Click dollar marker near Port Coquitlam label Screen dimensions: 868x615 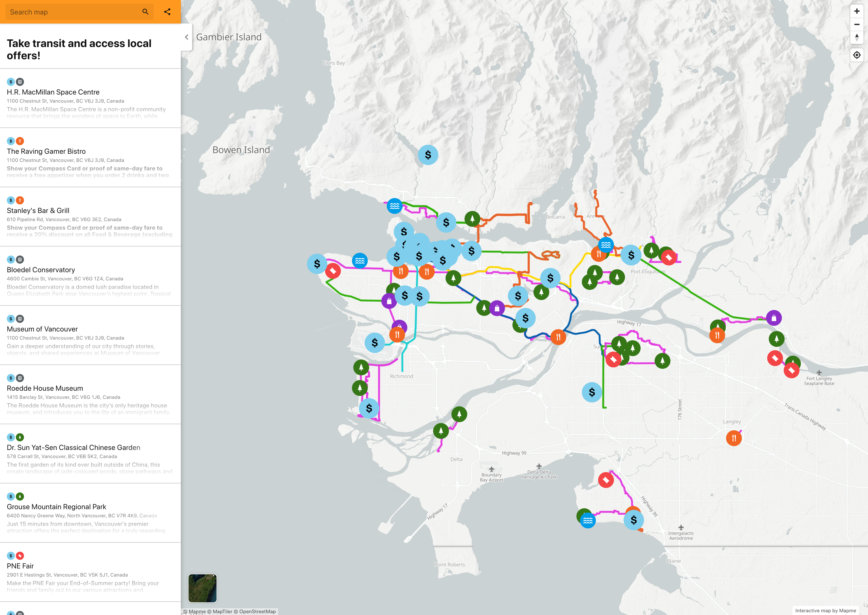point(631,255)
